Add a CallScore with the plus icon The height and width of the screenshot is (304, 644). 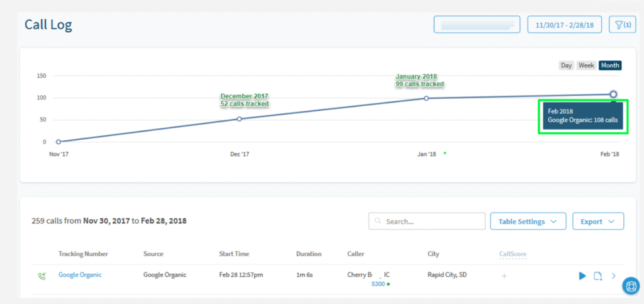click(x=504, y=276)
